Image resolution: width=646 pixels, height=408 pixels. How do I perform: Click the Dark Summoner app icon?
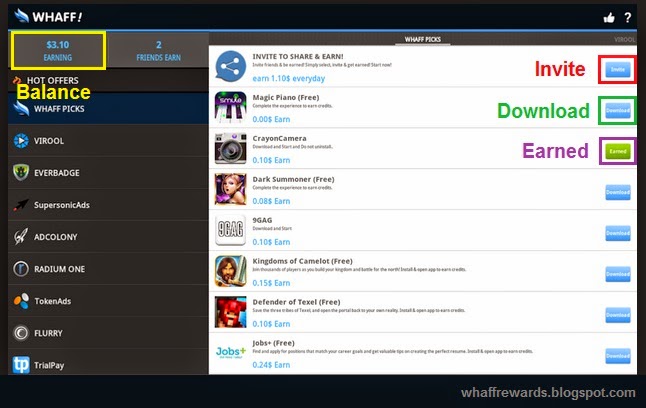(x=231, y=189)
